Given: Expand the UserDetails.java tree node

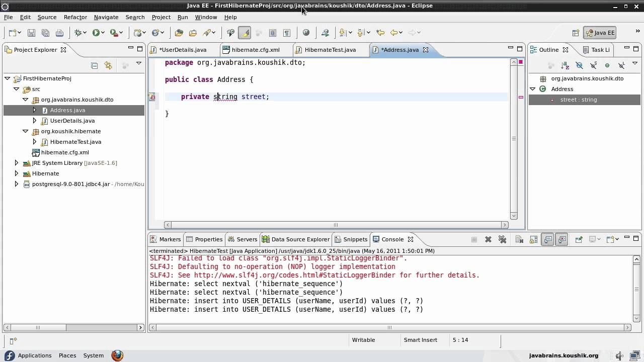Looking at the screenshot, I should 34,121.
